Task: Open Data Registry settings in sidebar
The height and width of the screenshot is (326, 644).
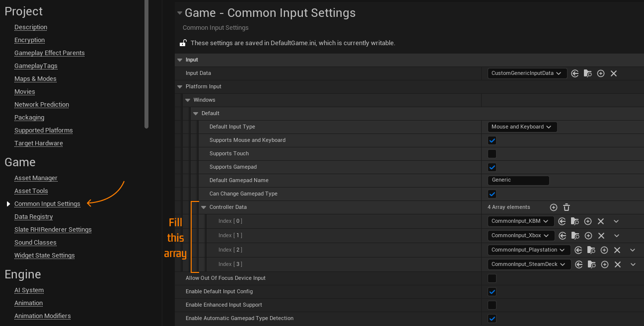Action: (x=34, y=217)
